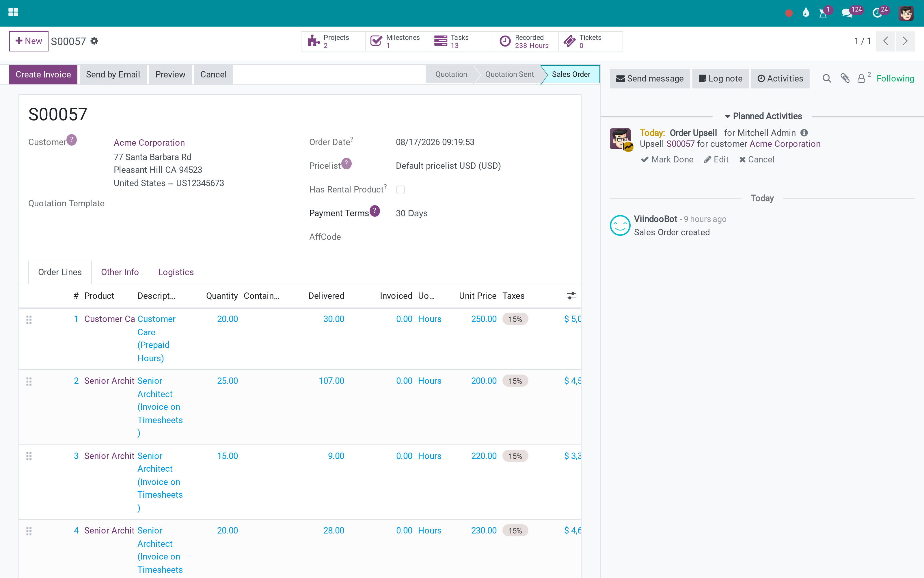
Task: Show followers list icon
Action: [x=863, y=78]
